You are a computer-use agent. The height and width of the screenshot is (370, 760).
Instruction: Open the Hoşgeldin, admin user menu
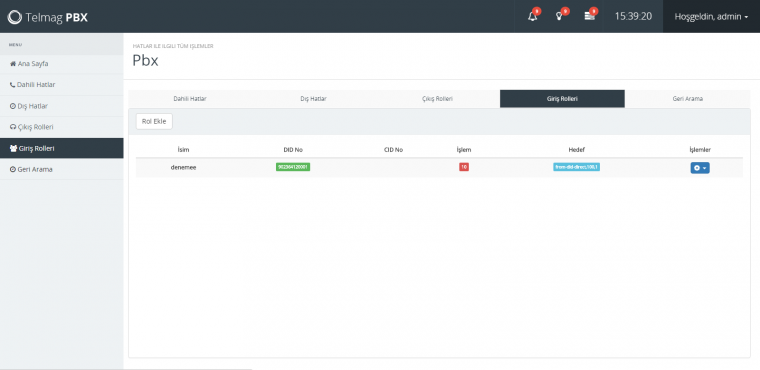[711, 16]
